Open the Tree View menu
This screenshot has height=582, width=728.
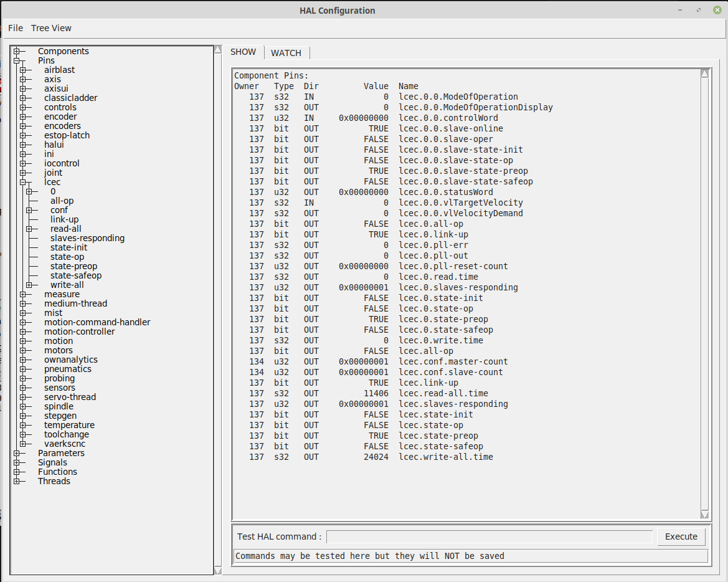[x=51, y=28]
